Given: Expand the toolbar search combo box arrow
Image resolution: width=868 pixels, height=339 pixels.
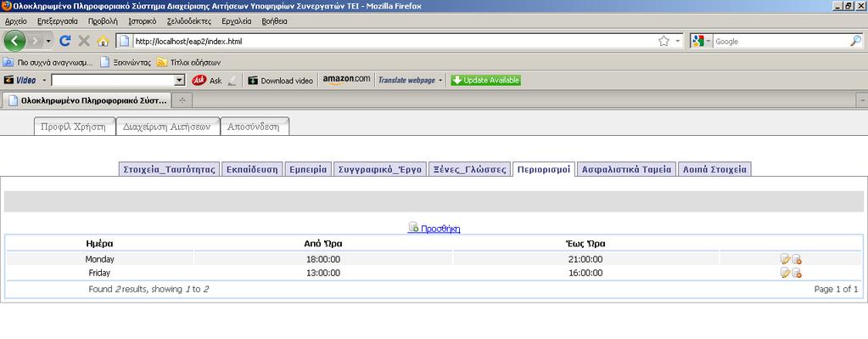Looking at the screenshot, I should [x=179, y=81].
